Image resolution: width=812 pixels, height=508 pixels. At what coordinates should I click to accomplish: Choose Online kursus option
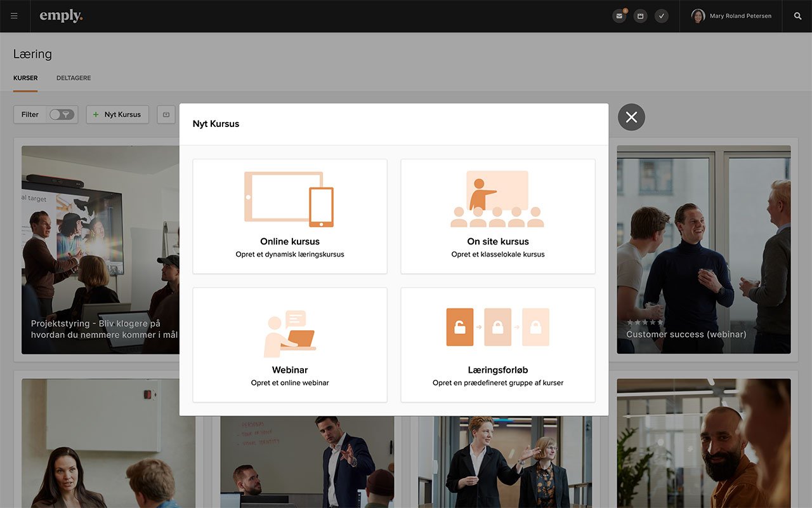tap(290, 217)
